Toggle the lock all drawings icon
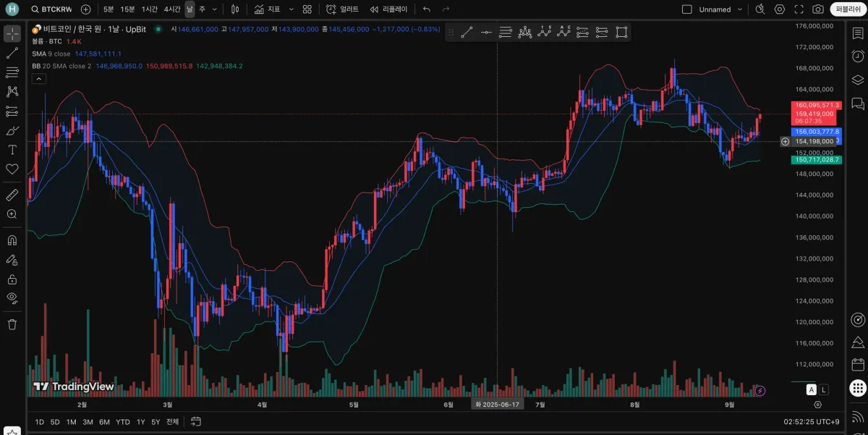The height and width of the screenshot is (435, 868). pos(12,279)
